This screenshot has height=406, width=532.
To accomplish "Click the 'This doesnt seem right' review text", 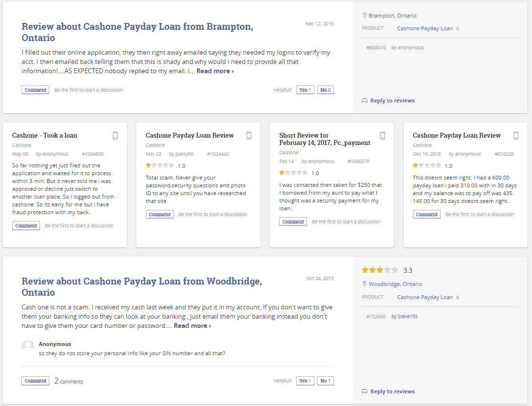I will (465, 189).
